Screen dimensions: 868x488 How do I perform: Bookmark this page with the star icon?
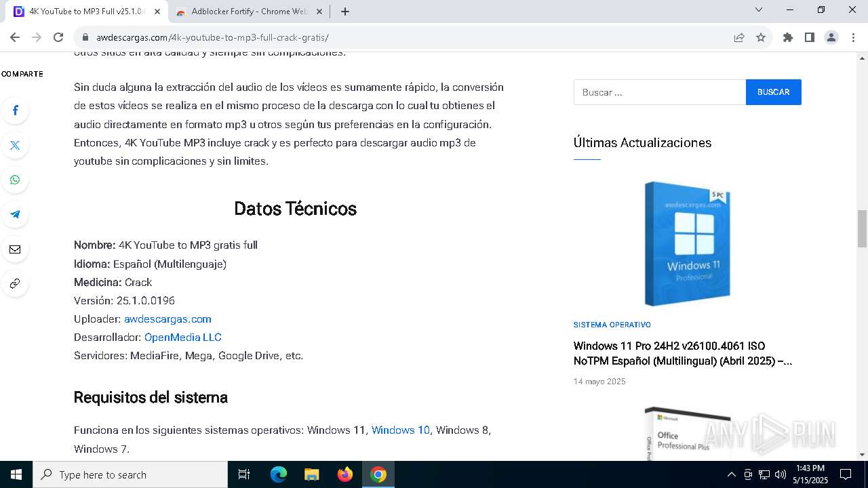pos(761,37)
